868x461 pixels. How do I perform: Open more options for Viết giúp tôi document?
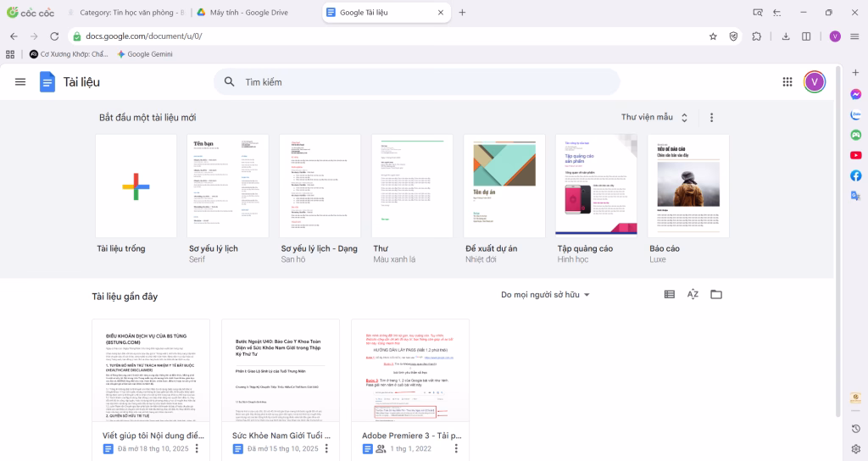(197, 448)
